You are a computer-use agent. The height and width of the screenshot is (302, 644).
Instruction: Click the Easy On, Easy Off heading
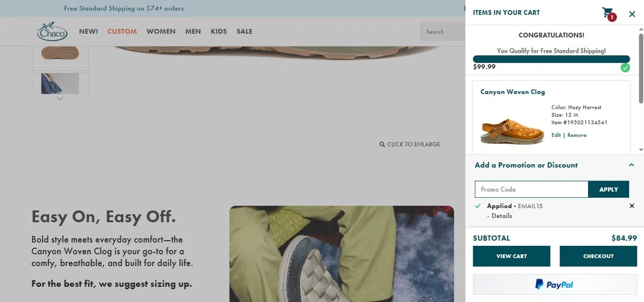[x=103, y=217]
